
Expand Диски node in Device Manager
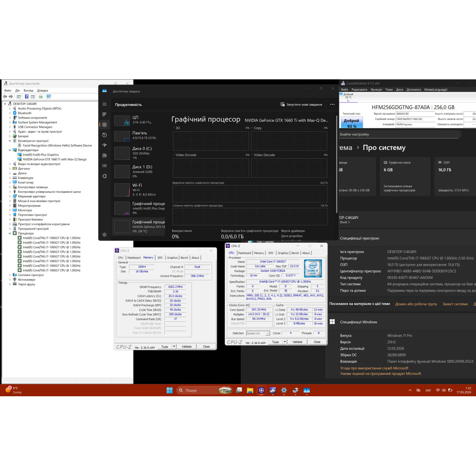coord(10,173)
